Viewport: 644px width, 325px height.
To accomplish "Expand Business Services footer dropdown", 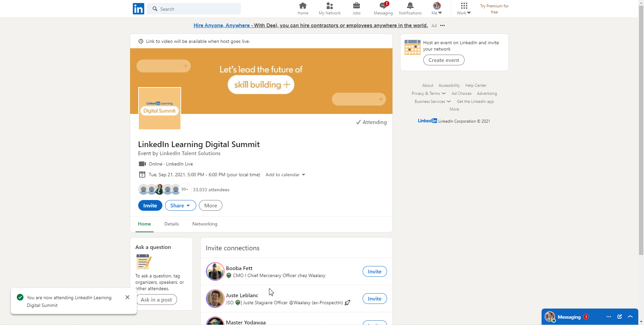I will click(x=433, y=102).
